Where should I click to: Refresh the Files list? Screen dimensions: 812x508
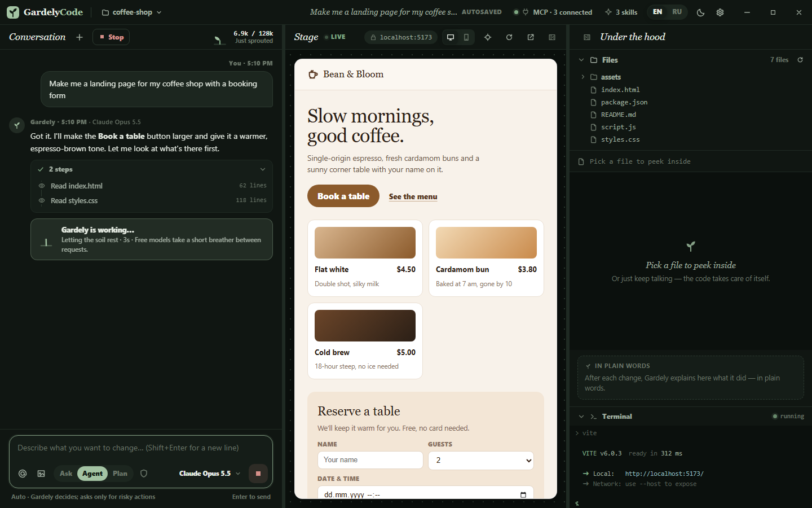coord(800,60)
